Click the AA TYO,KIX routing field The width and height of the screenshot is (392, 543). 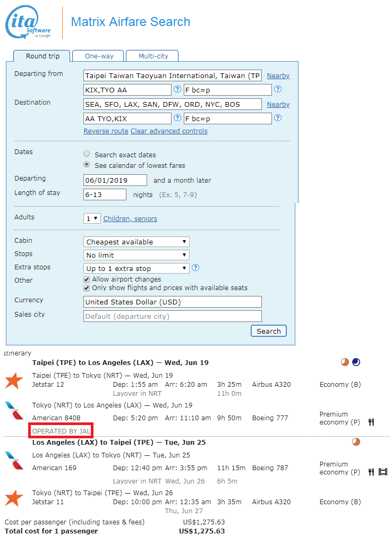pos(127,119)
